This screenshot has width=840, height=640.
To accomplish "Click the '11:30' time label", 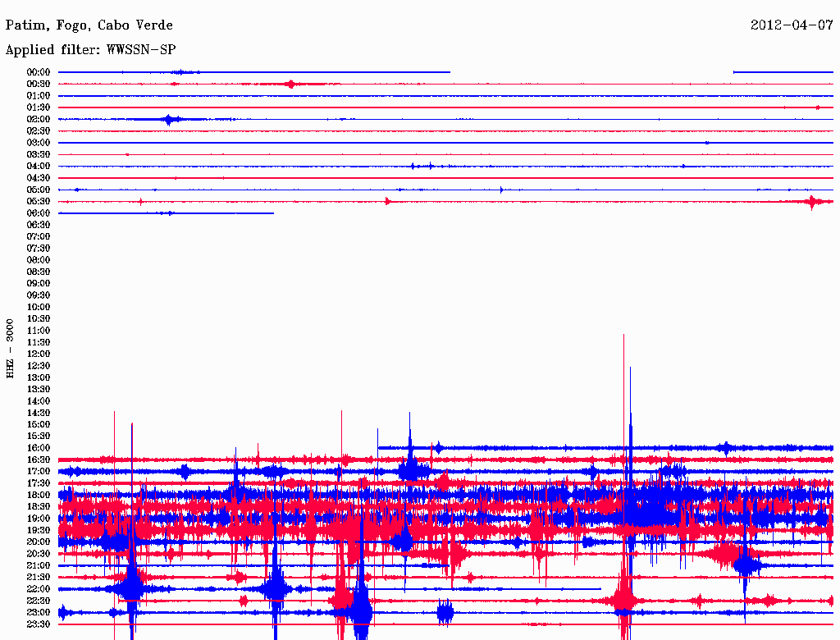I will click(x=39, y=342).
